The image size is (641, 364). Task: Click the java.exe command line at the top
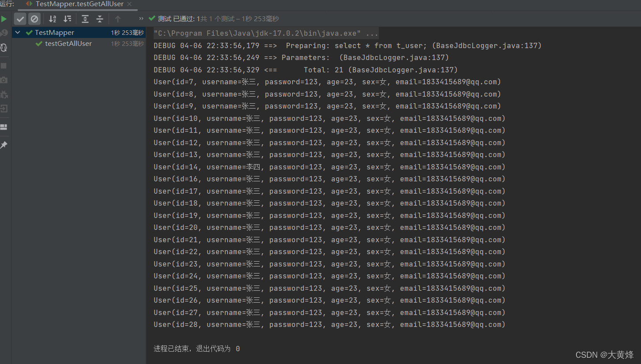[266, 34]
